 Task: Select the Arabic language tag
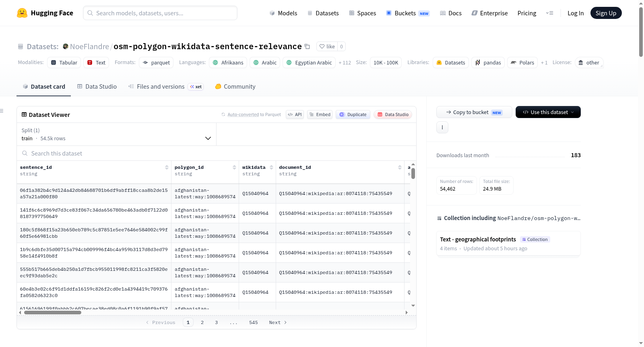coord(265,62)
